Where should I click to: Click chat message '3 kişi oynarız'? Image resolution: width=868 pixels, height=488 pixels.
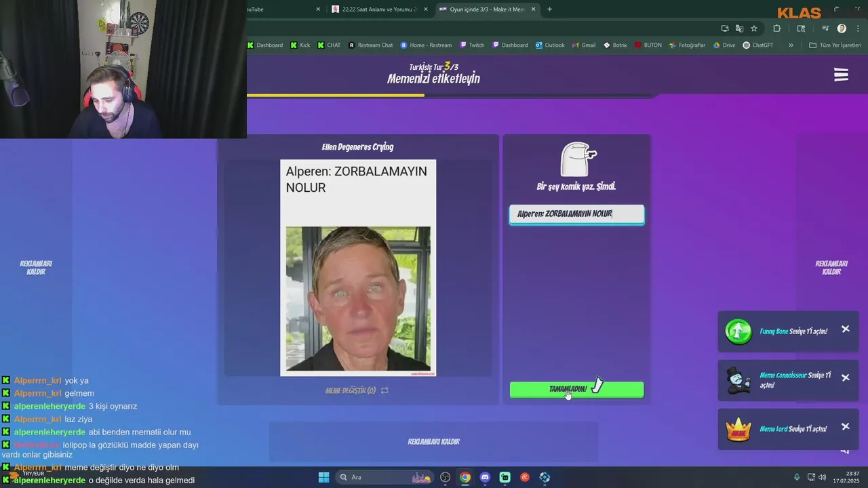click(x=113, y=406)
